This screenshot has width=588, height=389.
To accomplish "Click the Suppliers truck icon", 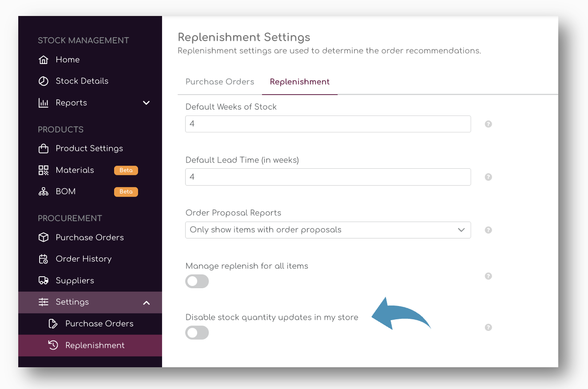I will [44, 281].
